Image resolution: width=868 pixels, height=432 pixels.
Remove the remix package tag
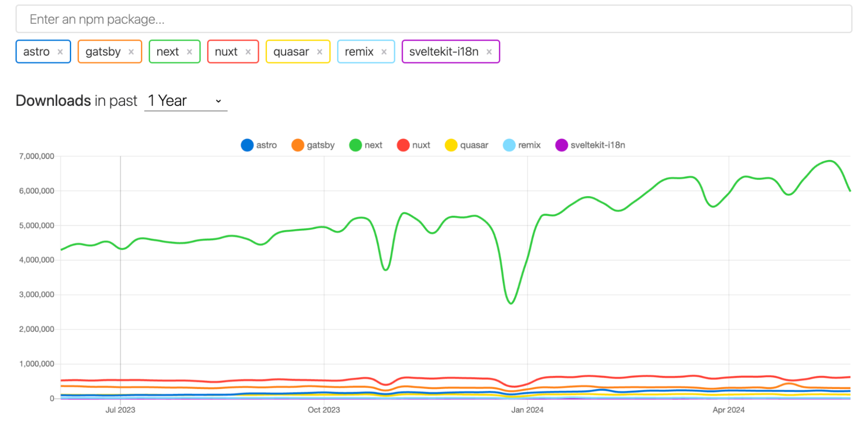[384, 52]
